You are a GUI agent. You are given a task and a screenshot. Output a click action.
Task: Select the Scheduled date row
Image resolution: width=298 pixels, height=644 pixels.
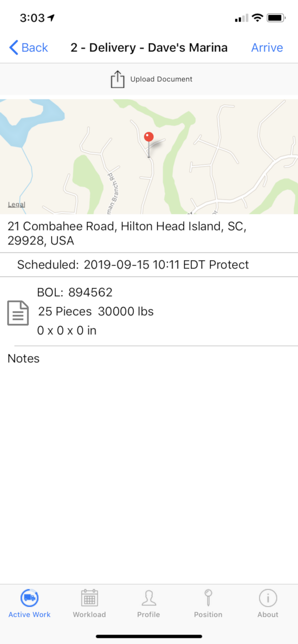149,265
